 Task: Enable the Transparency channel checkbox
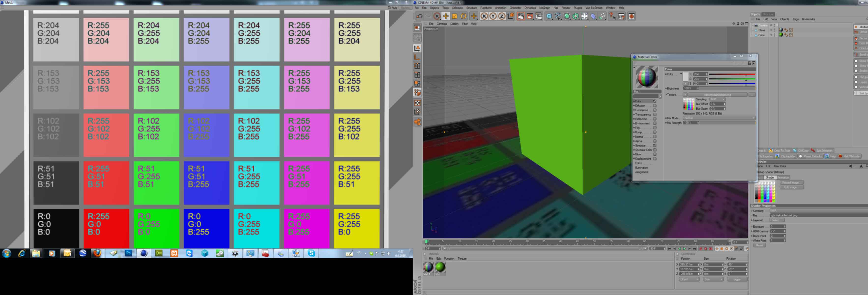click(655, 115)
